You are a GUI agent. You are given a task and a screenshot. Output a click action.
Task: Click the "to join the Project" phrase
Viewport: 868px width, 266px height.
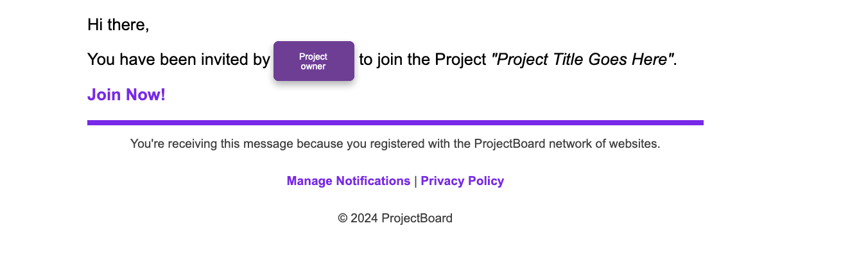coord(422,60)
